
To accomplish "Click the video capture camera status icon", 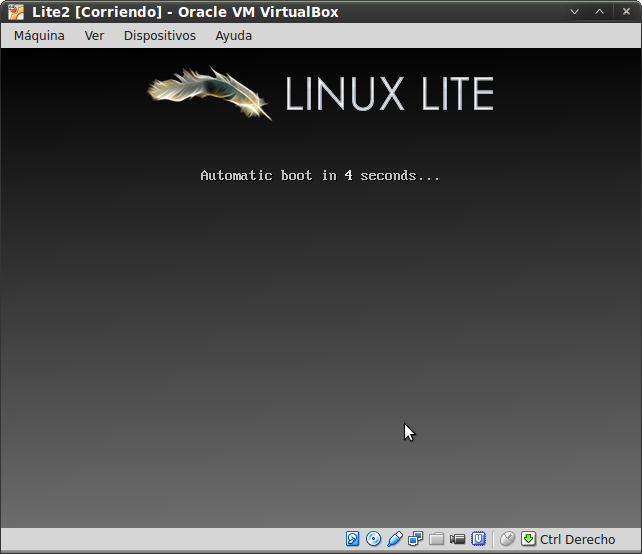I will (x=458, y=539).
